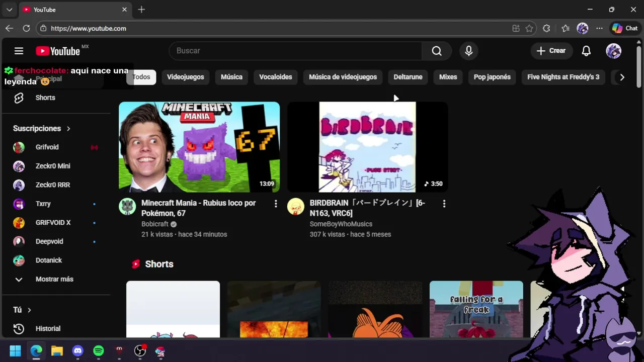
Task: Open the notifications bell
Action: (586, 51)
